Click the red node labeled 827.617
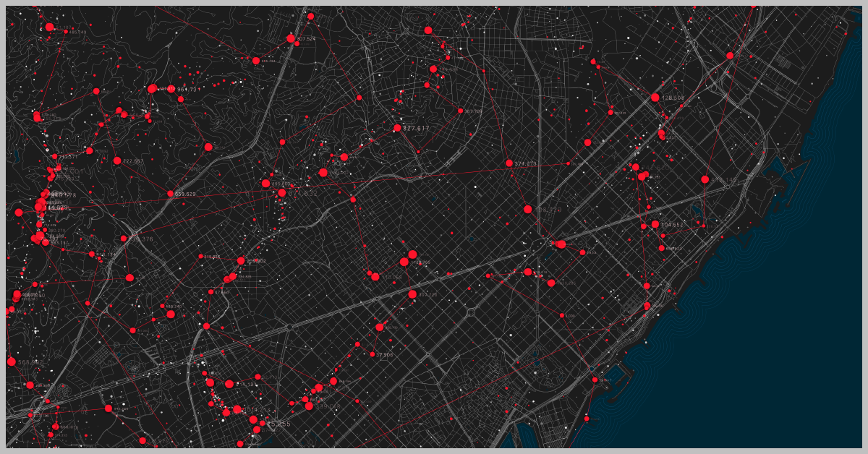Image resolution: width=868 pixels, height=454 pixels. (x=397, y=128)
